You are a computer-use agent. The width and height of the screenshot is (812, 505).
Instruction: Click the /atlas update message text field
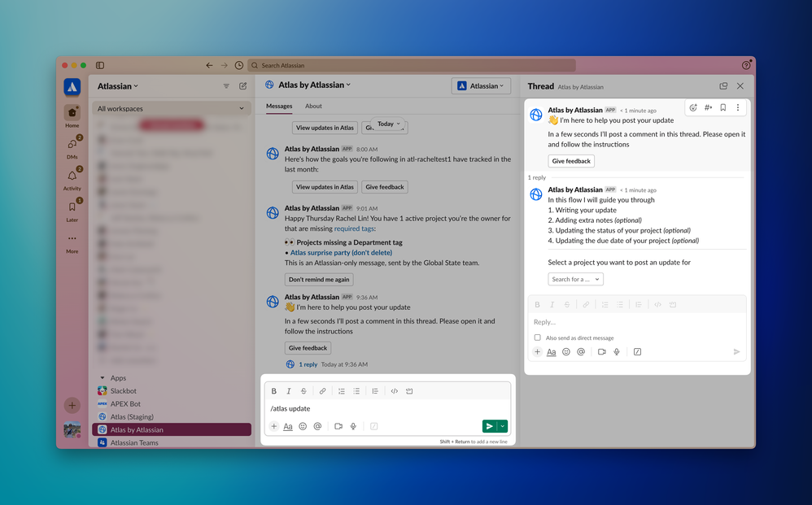coord(387,409)
